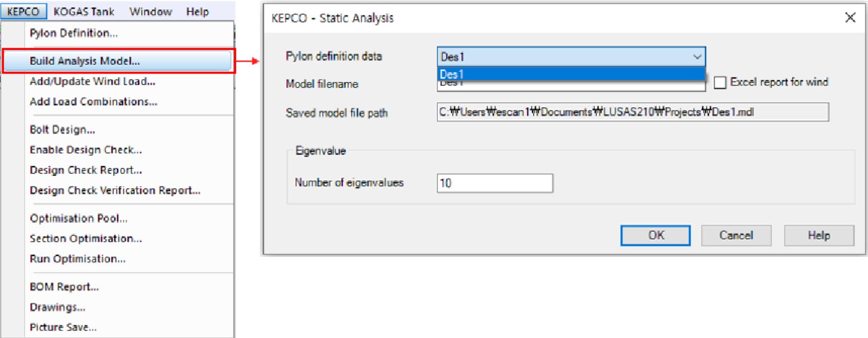The image size is (868, 338).
Task: Cancel the Static Analysis dialog
Action: [x=736, y=236]
